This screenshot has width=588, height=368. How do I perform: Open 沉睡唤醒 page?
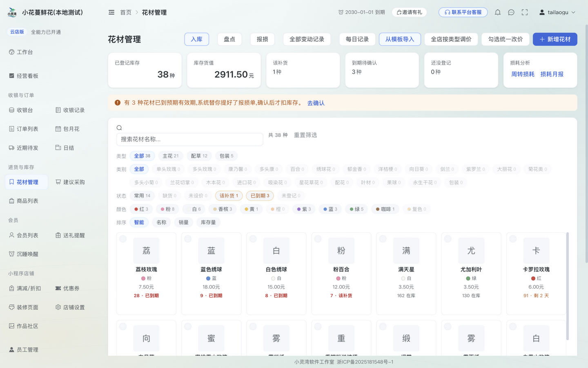24,254
